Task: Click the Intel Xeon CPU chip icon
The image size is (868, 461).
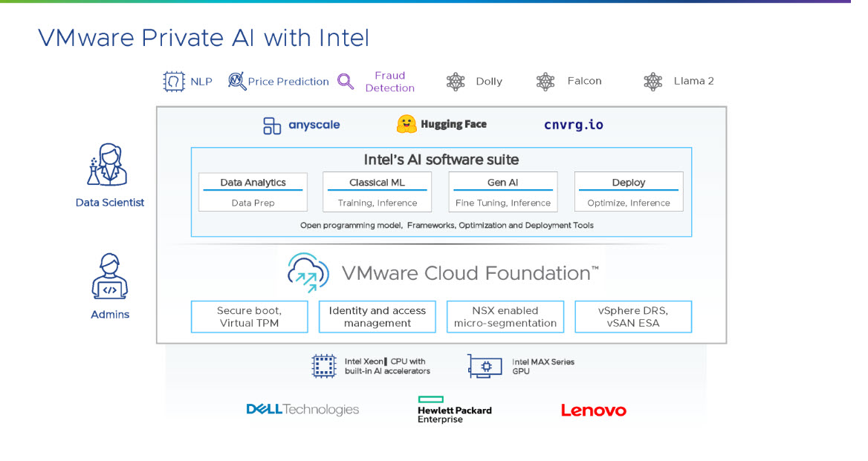Action: (x=324, y=366)
